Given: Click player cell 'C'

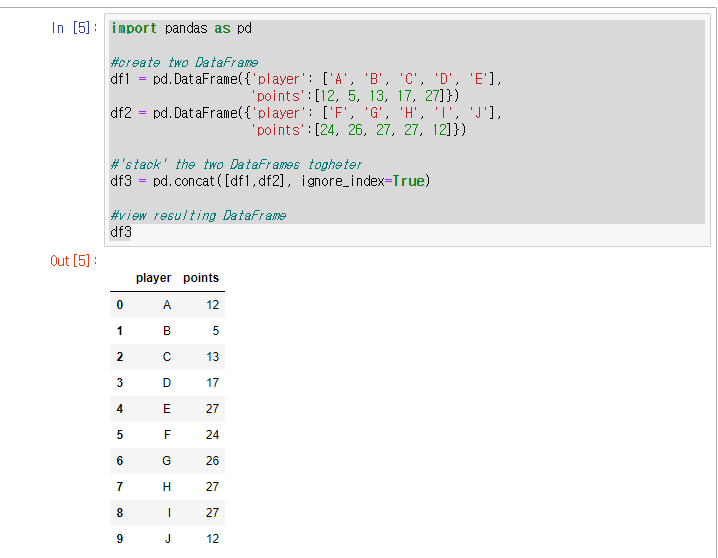Looking at the screenshot, I should coord(167,357).
